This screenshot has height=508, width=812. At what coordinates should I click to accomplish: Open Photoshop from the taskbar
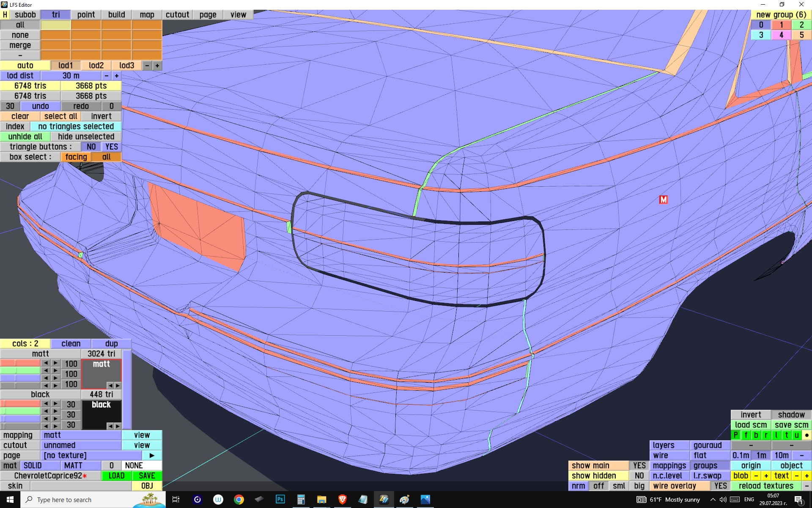point(280,500)
